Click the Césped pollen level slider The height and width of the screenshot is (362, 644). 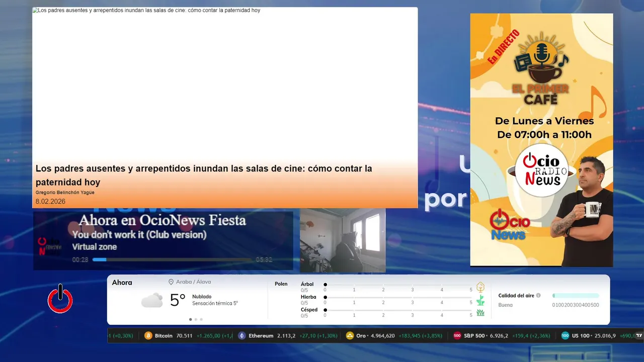(398, 310)
